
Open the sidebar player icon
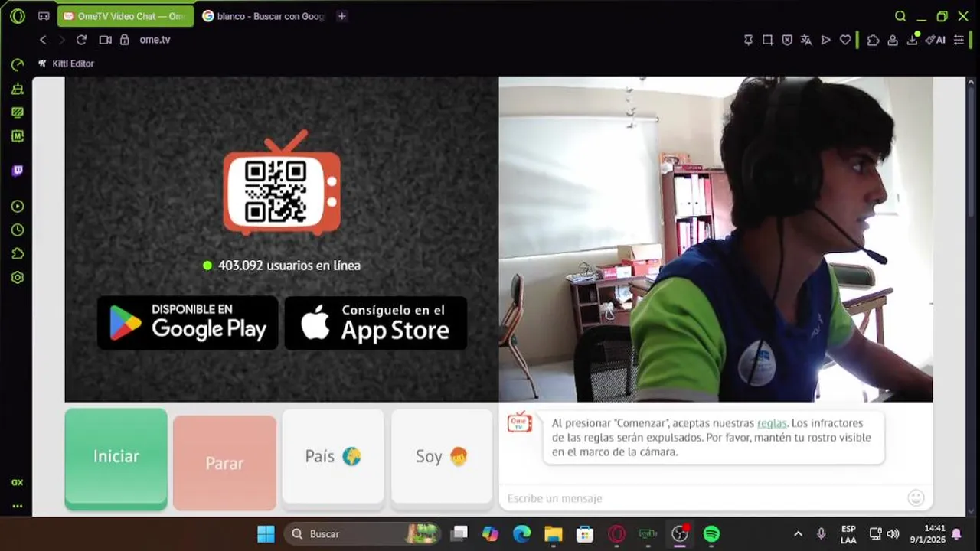(x=18, y=207)
